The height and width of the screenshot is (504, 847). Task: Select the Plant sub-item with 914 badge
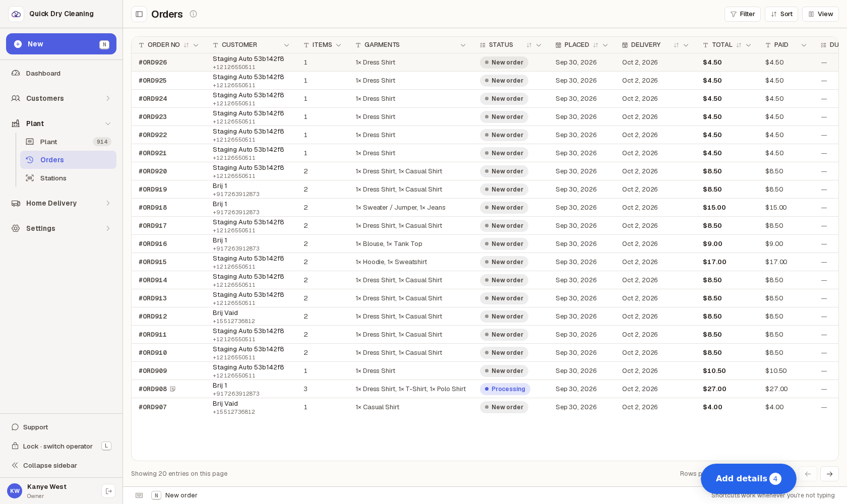coord(68,142)
